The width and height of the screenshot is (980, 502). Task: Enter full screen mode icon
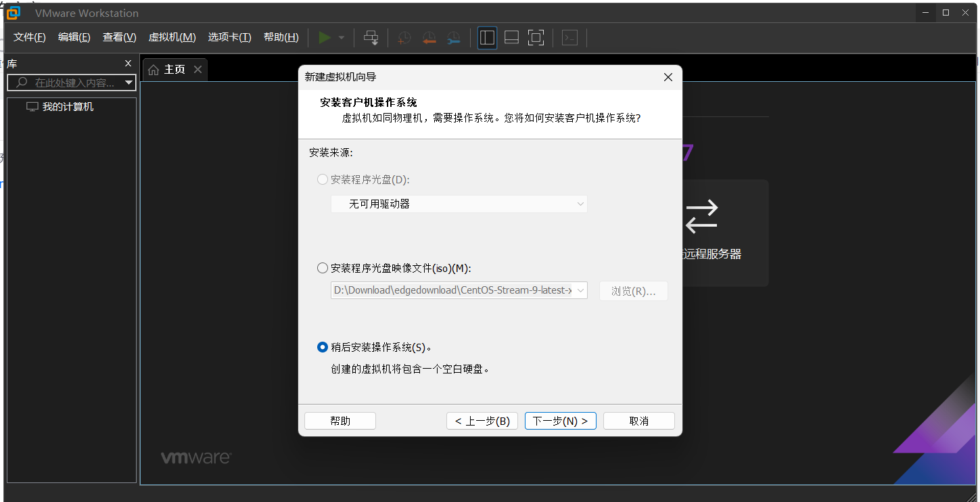click(536, 38)
